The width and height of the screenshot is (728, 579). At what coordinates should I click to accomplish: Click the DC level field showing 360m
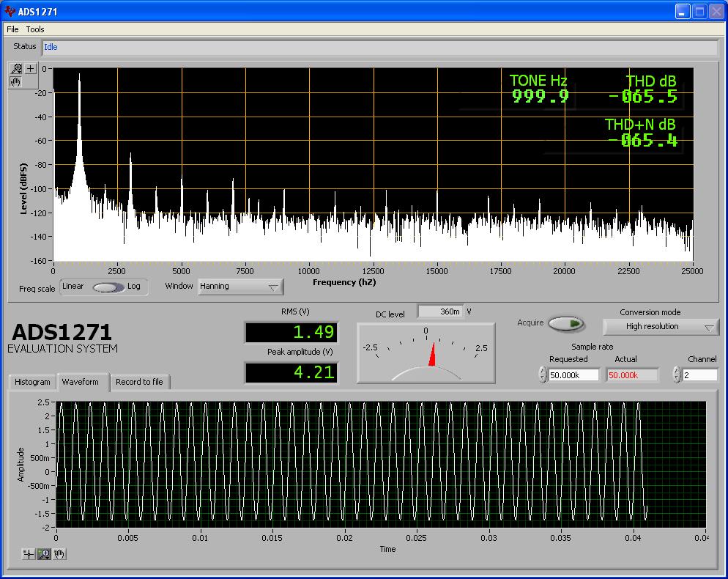click(440, 311)
